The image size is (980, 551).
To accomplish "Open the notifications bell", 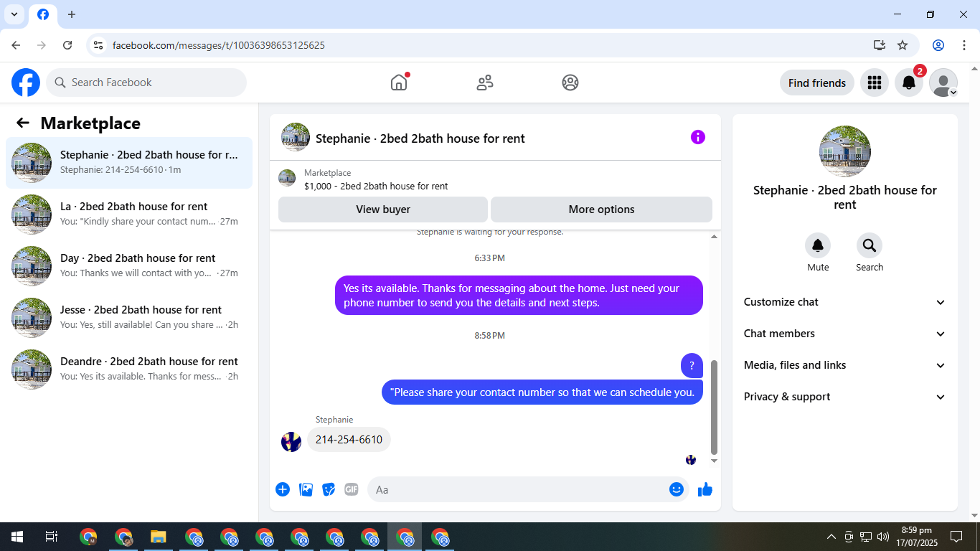I will (x=908, y=83).
